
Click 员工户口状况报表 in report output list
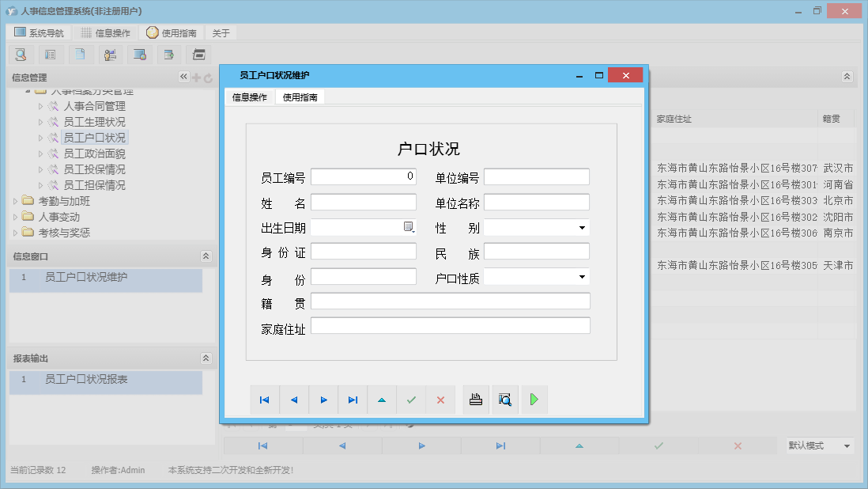[x=86, y=380]
